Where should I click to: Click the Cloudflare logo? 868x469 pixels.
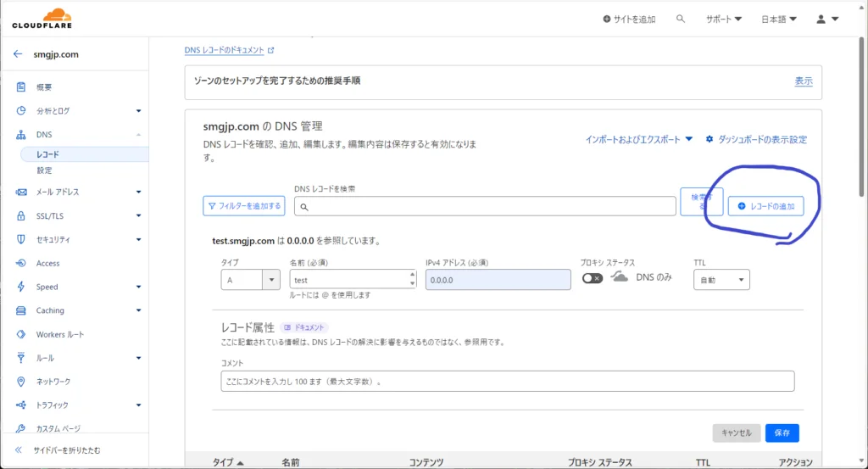[42, 19]
